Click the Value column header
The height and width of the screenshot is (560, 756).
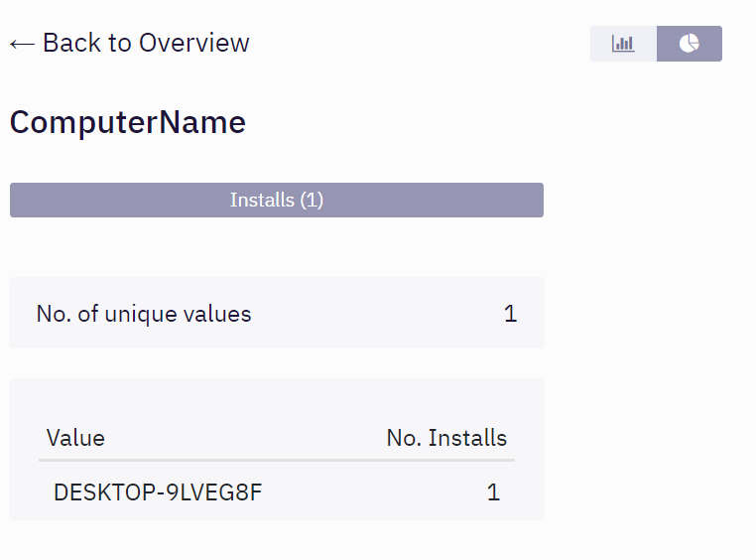pyautogui.click(x=75, y=438)
